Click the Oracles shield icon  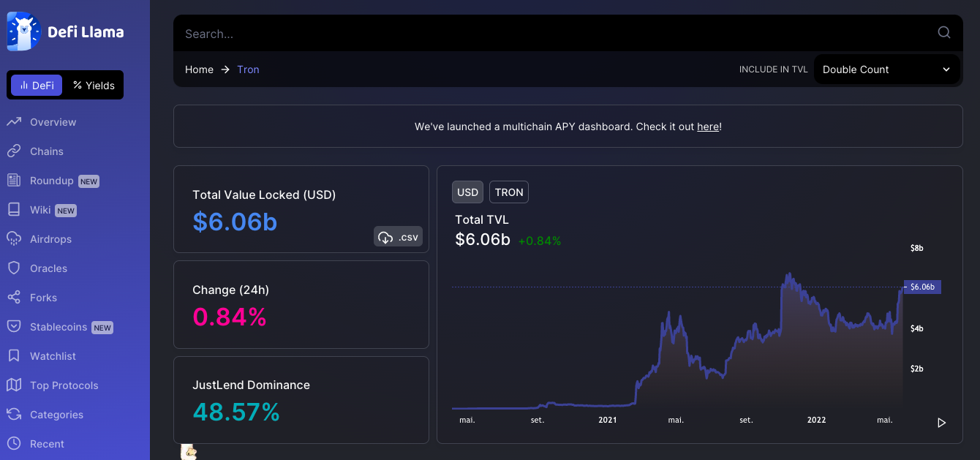14,268
